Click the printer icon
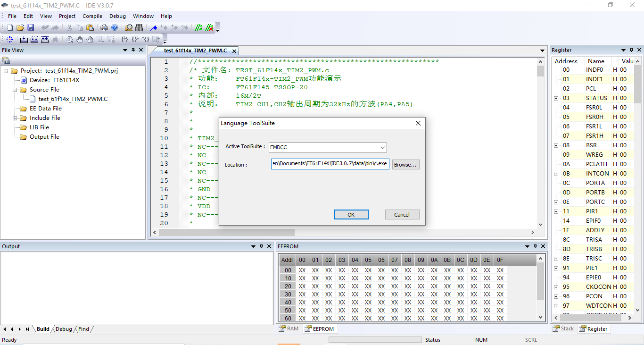Viewport: 644px width, 345px height. 104,28
